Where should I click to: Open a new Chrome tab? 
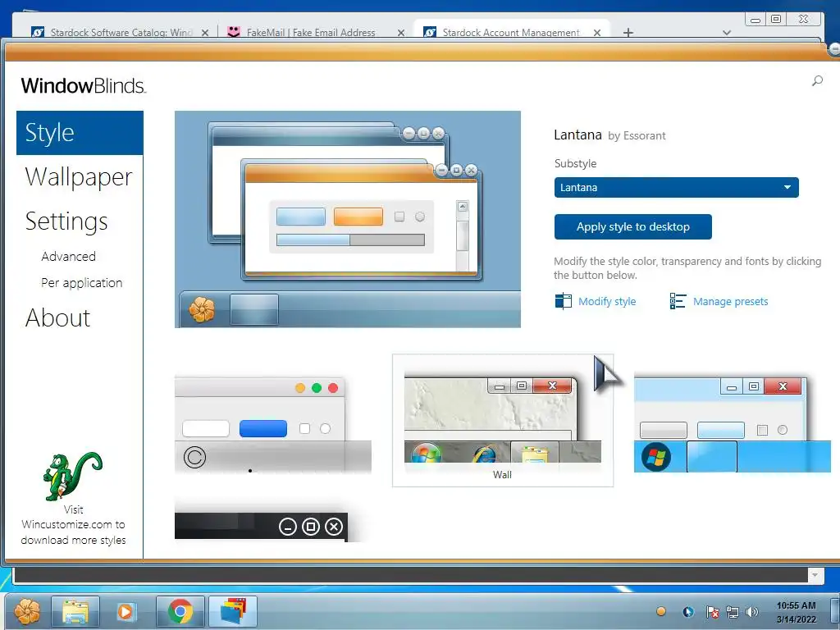(628, 33)
